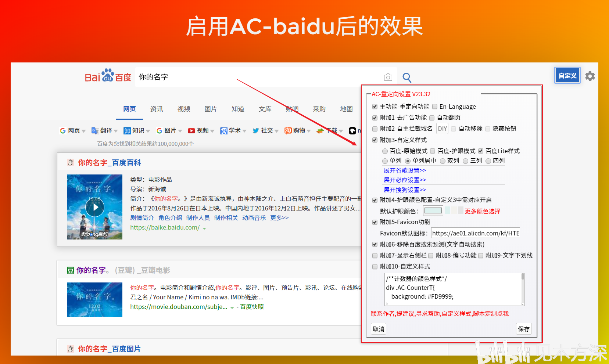
Task: Open settings gear icon
Action: point(590,76)
